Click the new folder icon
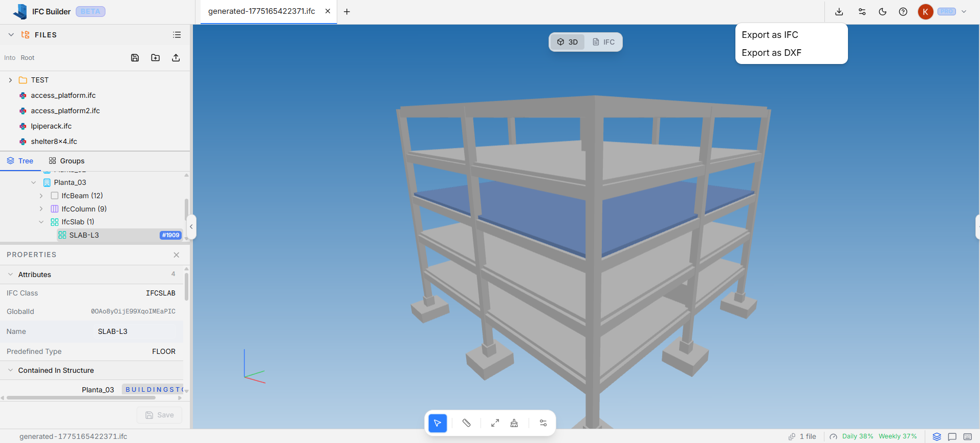The height and width of the screenshot is (443, 980). pos(156,58)
